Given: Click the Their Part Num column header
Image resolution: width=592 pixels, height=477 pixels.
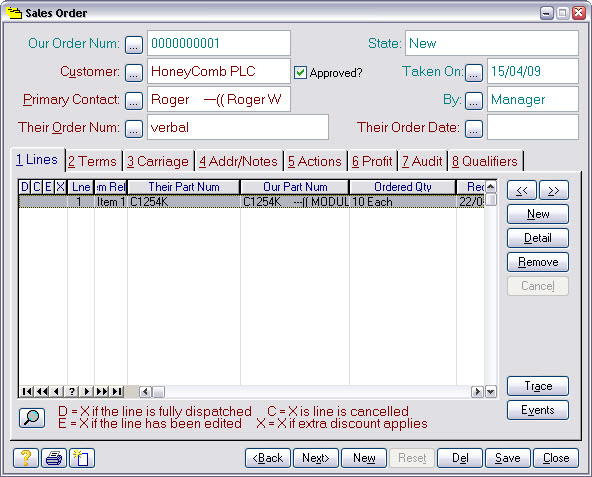Looking at the screenshot, I should [184, 187].
